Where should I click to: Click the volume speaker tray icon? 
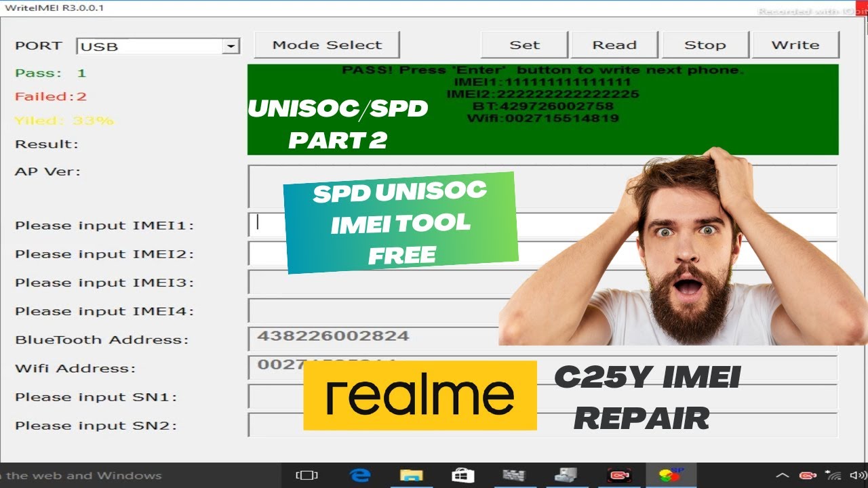point(856,475)
